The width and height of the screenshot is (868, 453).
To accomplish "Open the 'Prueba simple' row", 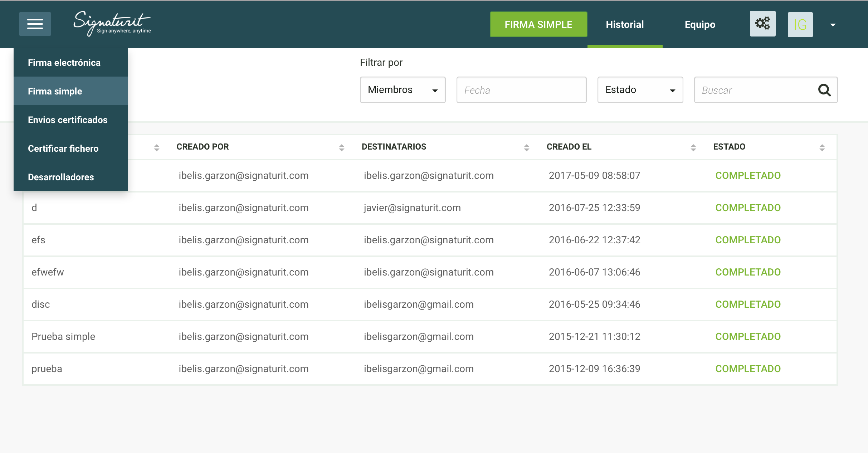I will pos(430,337).
